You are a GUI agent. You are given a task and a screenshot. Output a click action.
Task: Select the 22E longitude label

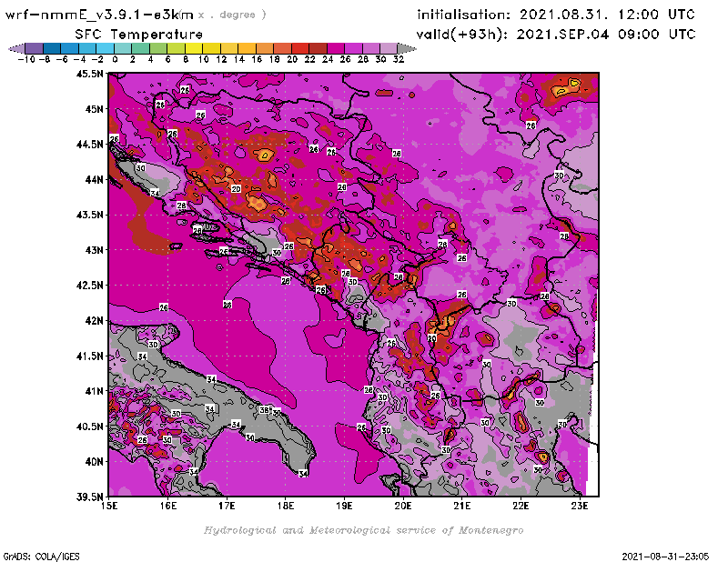[521, 506]
